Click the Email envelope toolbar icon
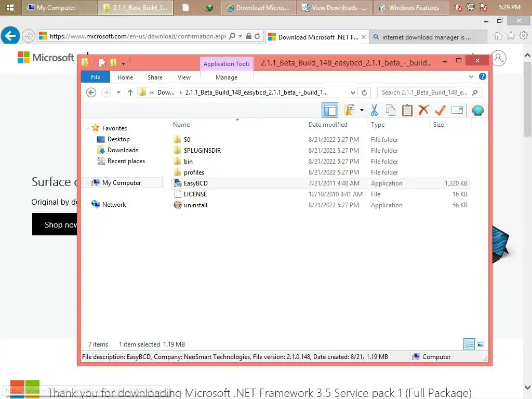532x399 pixels. pyautogui.click(x=457, y=110)
